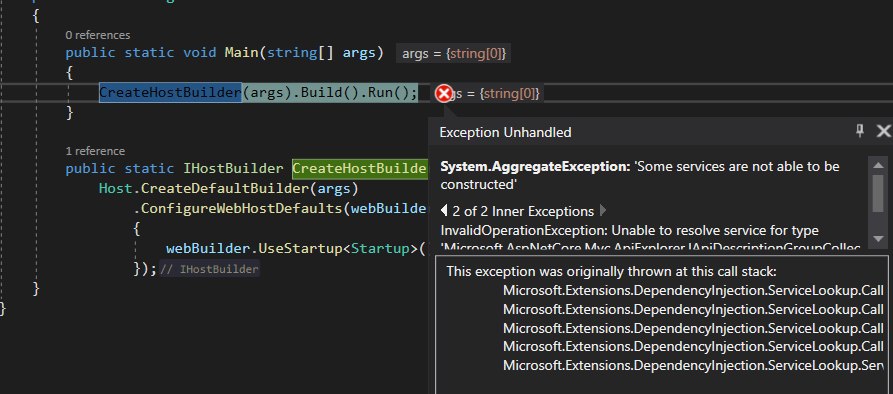The height and width of the screenshot is (394, 893).
Task: Show next inner exception arrow
Action: point(603,211)
